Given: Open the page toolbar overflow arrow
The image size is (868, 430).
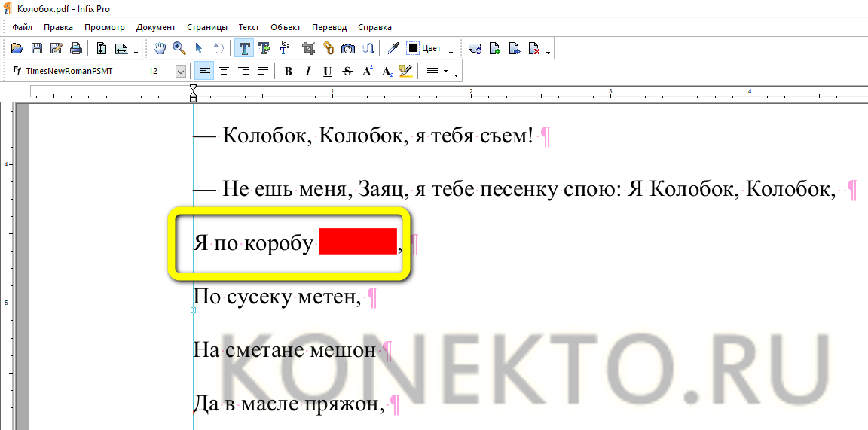Looking at the screenshot, I should pos(548,53).
